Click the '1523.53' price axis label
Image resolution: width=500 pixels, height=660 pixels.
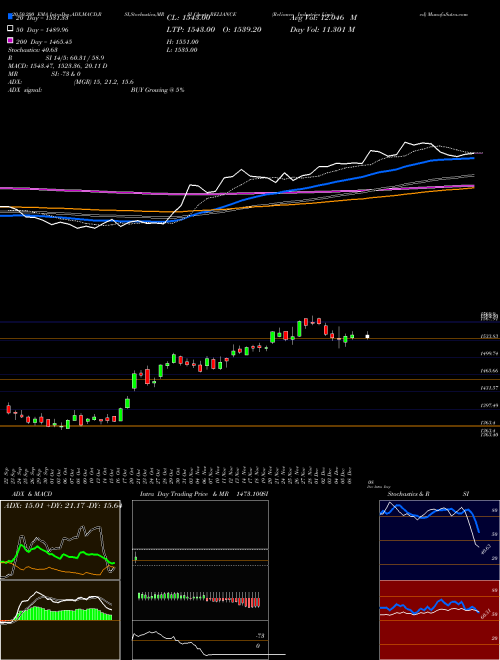click(490, 336)
